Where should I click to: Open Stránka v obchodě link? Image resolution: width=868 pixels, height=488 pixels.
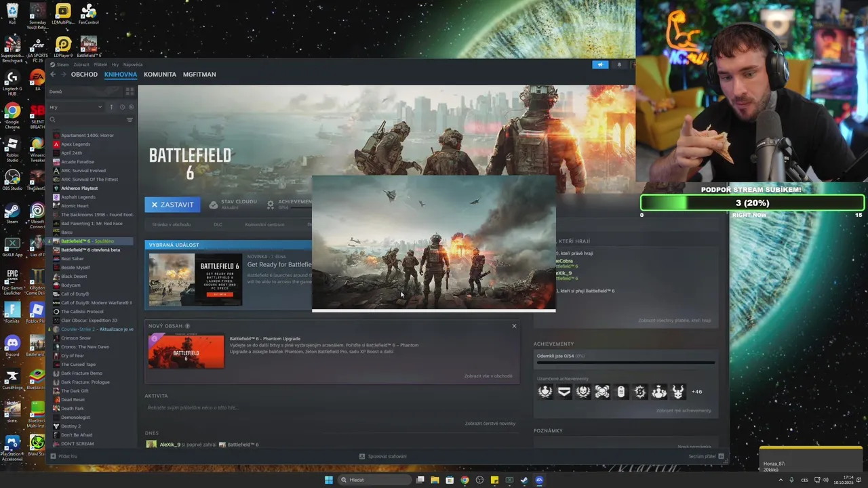(x=171, y=224)
